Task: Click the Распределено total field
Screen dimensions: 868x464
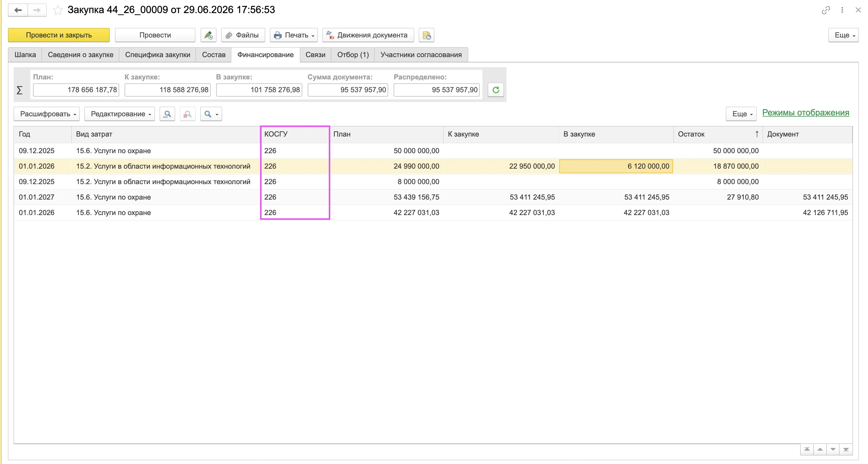Action: click(437, 90)
